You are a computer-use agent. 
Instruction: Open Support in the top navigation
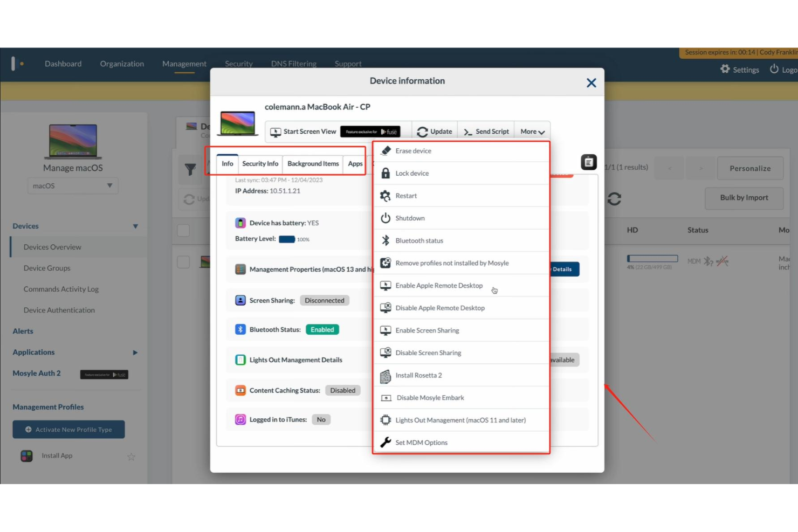[x=348, y=64]
